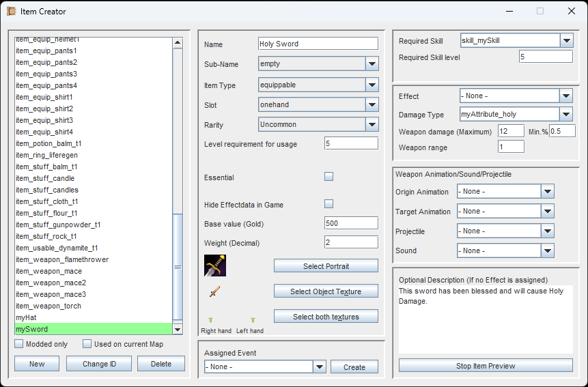Select myHat from the item list

pos(25,317)
